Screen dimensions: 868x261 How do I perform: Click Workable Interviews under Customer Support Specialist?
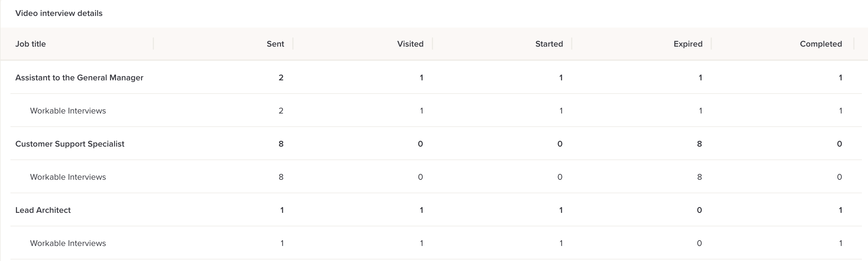tap(68, 177)
